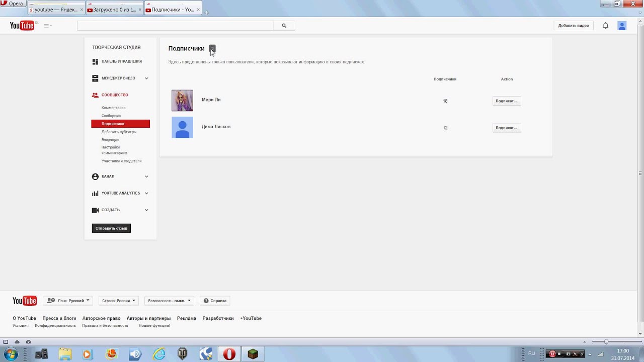This screenshot has height=362, width=644.
Task: Open a new browser tab with plus
Action: click(207, 13)
